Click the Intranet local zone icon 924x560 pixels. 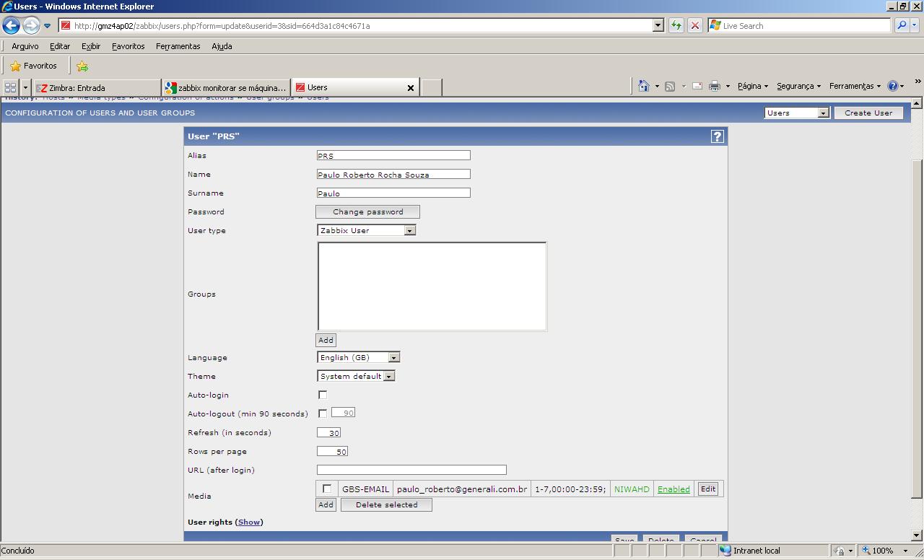(725, 551)
